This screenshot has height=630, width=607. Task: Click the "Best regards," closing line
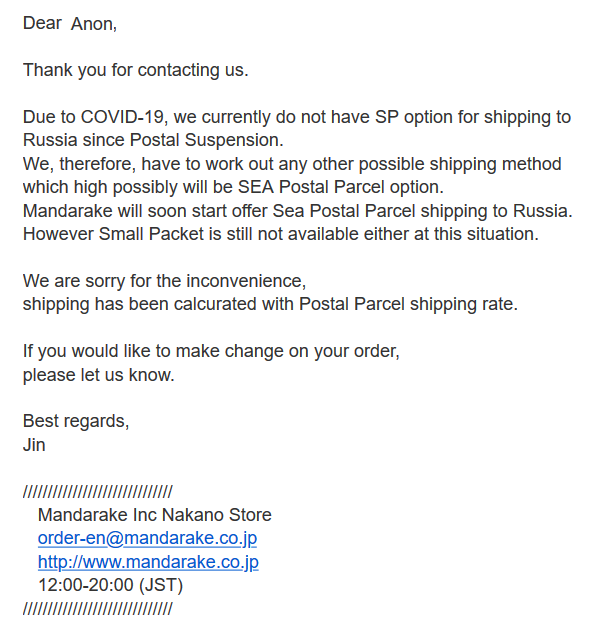pos(76,421)
